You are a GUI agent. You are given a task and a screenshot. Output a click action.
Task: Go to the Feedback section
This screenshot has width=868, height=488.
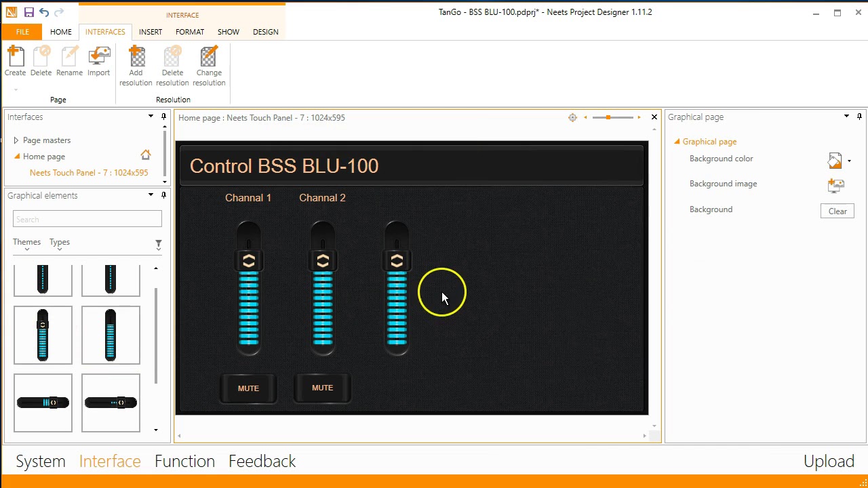click(x=262, y=462)
